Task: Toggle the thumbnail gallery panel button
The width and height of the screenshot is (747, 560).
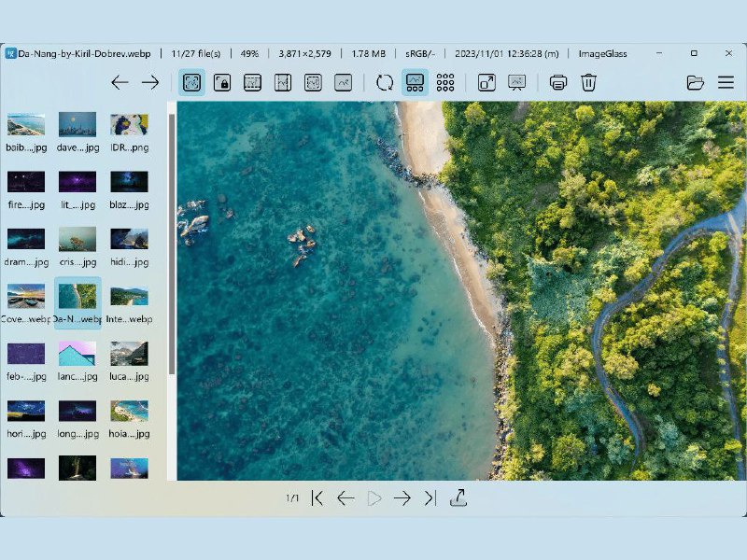Action: (x=416, y=83)
